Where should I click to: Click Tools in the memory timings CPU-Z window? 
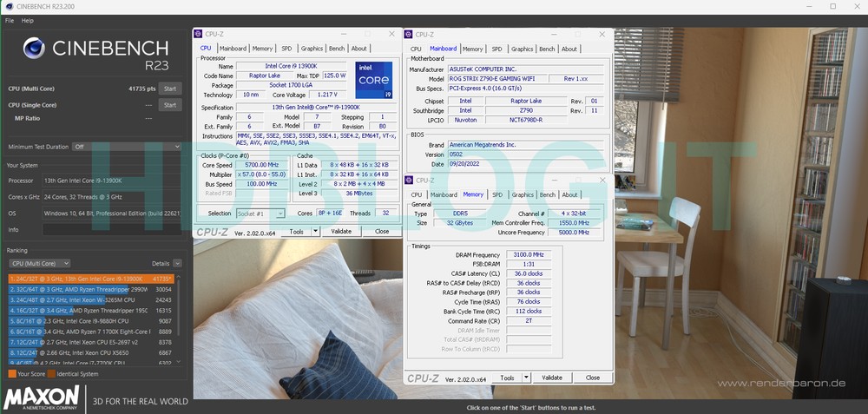pos(508,378)
